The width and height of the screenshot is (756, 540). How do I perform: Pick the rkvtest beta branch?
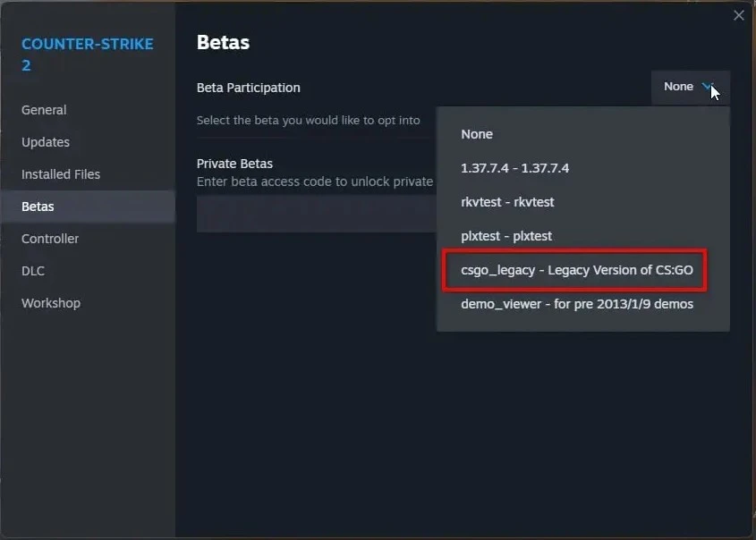point(583,202)
